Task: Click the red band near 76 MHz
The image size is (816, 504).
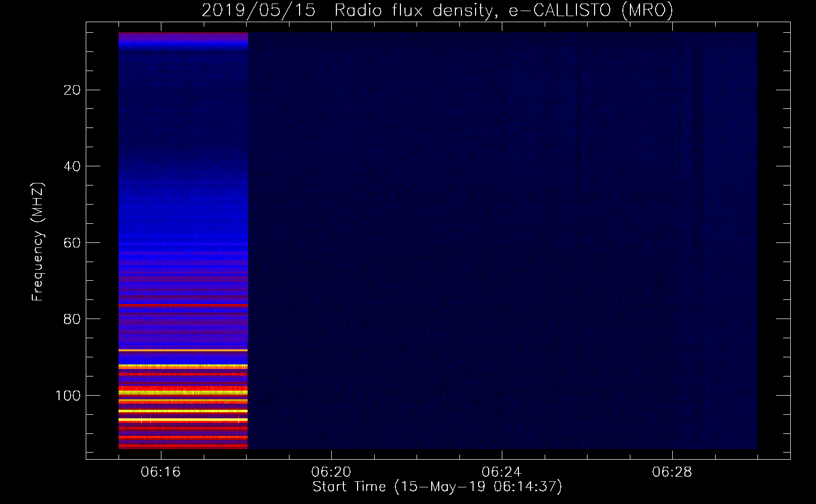Action: pyautogui.click(x=183, y=305)
